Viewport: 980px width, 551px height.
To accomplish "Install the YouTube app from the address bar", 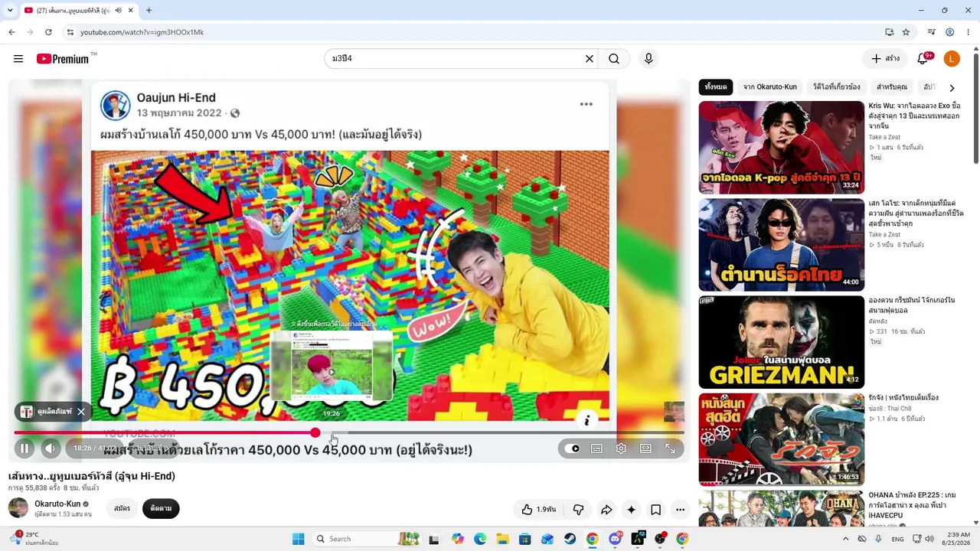I will (x=889, y=32).
